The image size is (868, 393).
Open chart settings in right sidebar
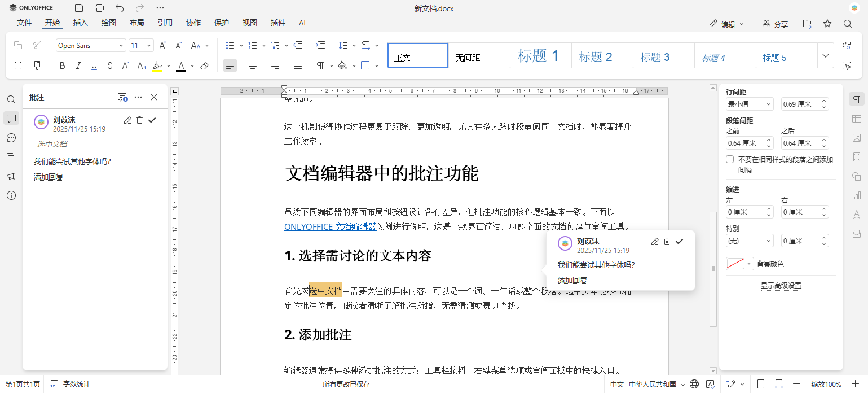click(856, 195)
